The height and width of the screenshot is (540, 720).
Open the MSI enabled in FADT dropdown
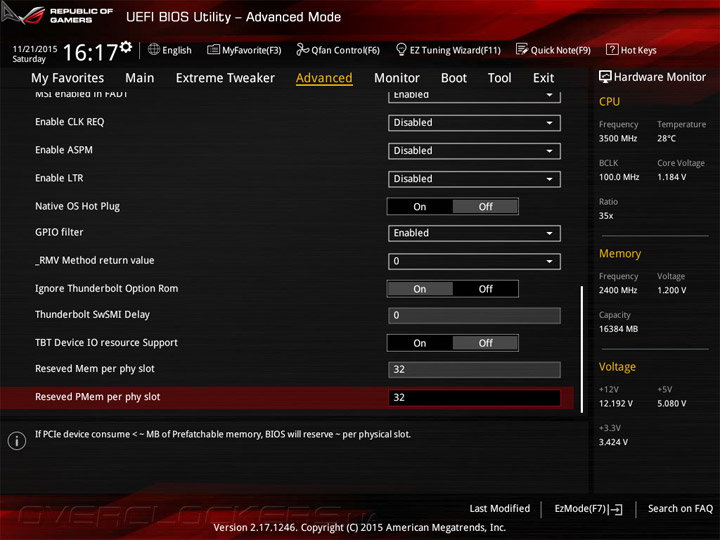click(x=474, y=96)
